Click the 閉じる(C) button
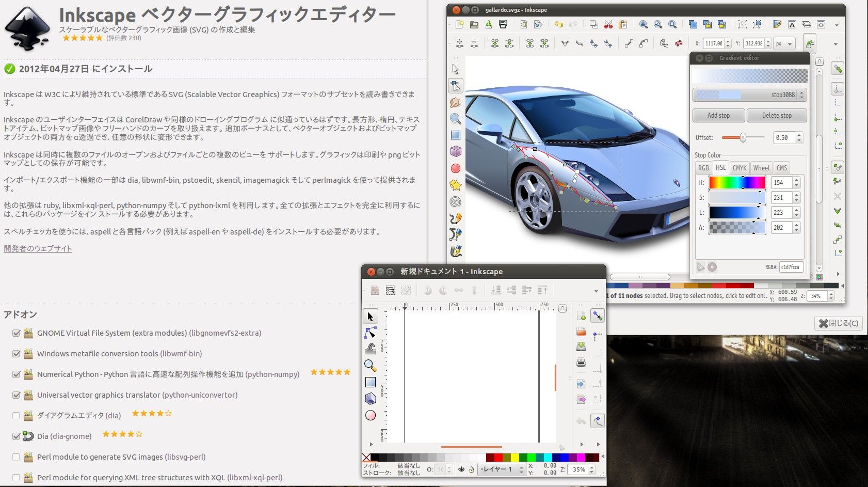This screenshot has height=487, width=868. coord(839,323)
